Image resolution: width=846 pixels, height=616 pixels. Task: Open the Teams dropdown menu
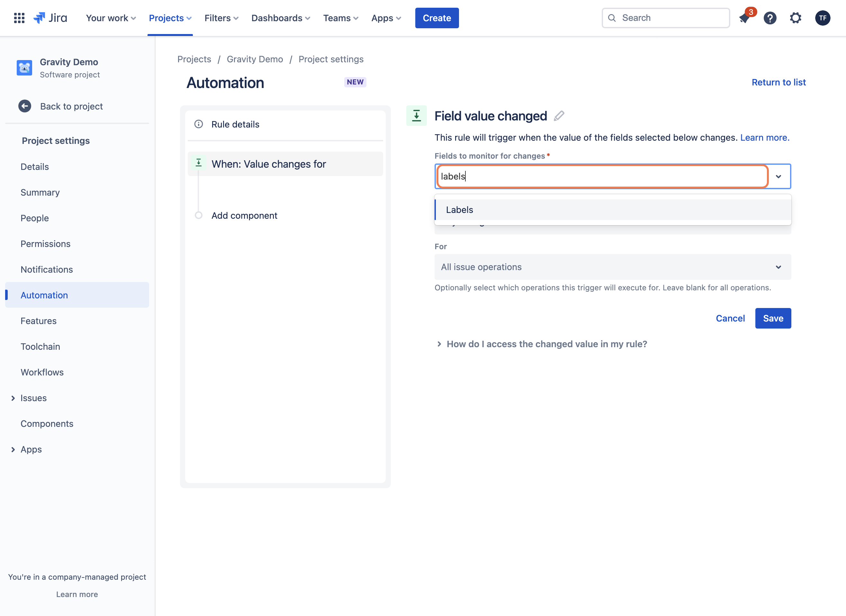tap(341, 18)
